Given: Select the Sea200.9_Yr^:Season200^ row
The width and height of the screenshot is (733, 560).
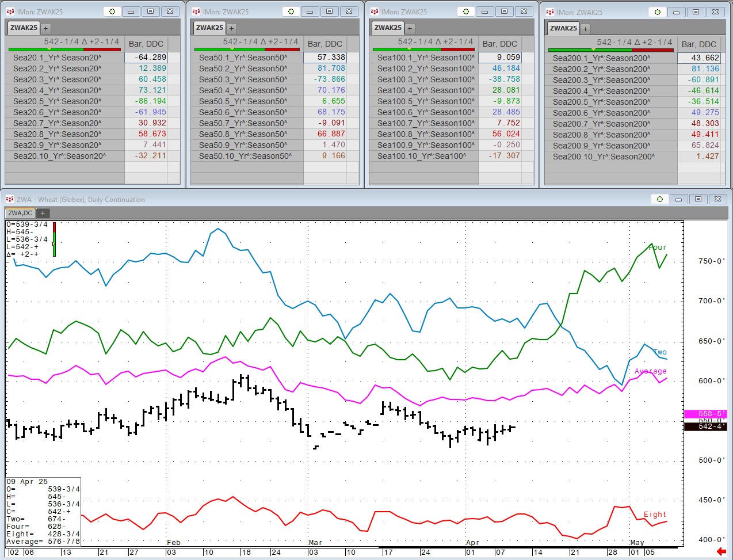Looking at the screenshot, I should [x=611, y=146].
